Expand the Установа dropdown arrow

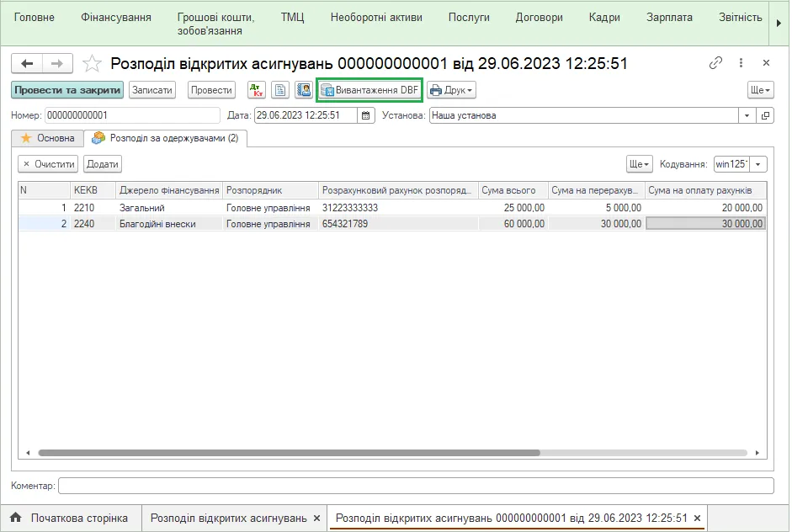click(747, 115)
